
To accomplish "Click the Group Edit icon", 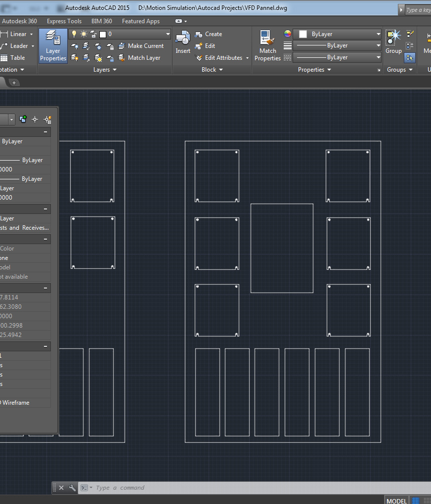I will (410, 34).
